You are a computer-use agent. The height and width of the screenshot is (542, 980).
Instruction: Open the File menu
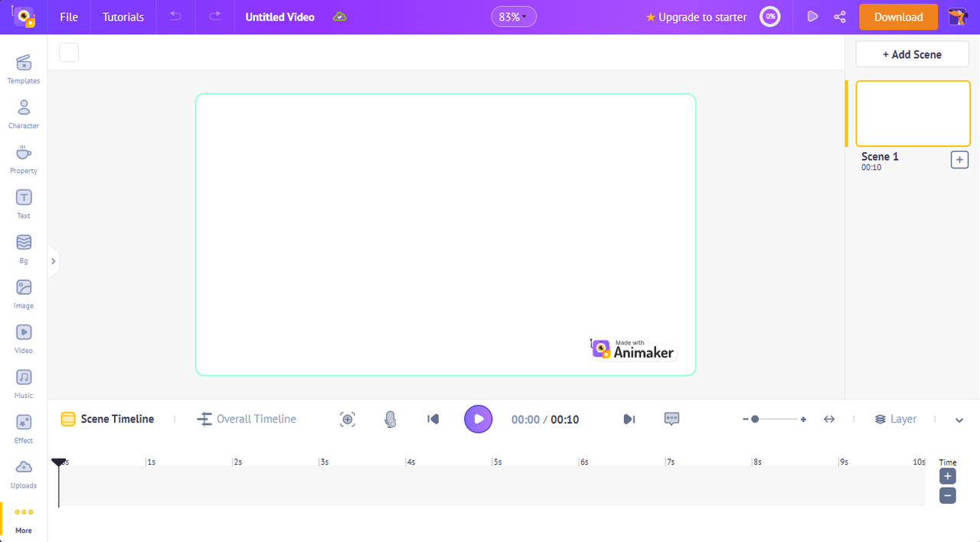69,17
